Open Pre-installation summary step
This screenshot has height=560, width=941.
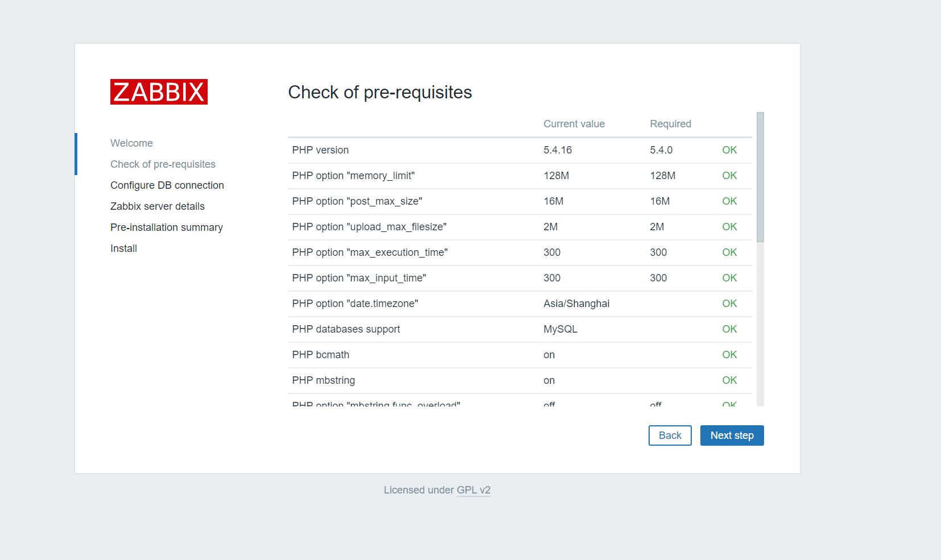tap(167, 227)
